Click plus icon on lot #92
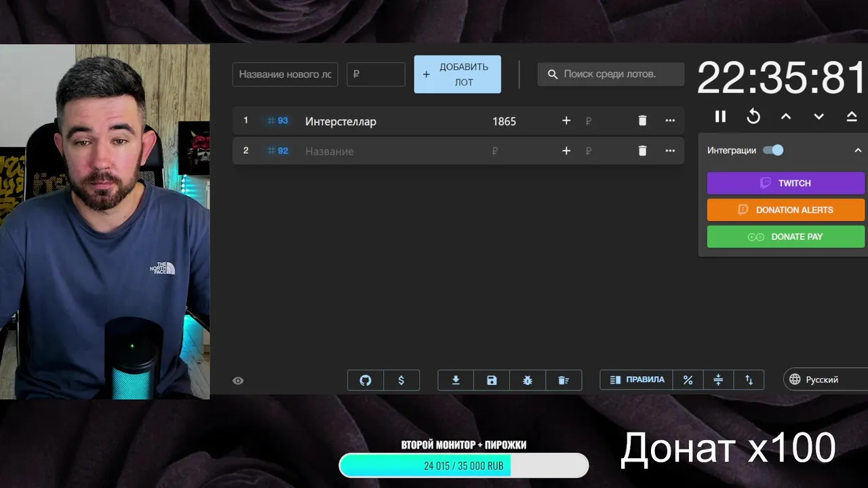 (566, 151)
